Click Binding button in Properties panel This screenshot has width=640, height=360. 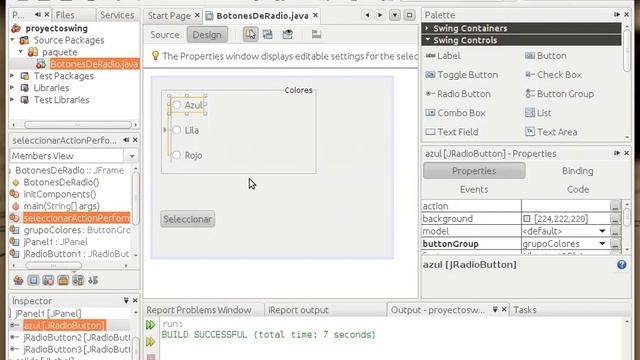[578, 171]
